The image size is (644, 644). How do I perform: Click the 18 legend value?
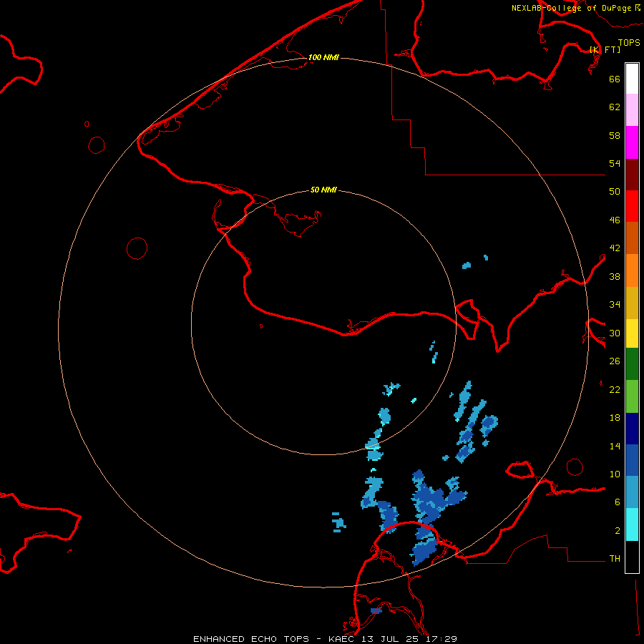(615, 418)
